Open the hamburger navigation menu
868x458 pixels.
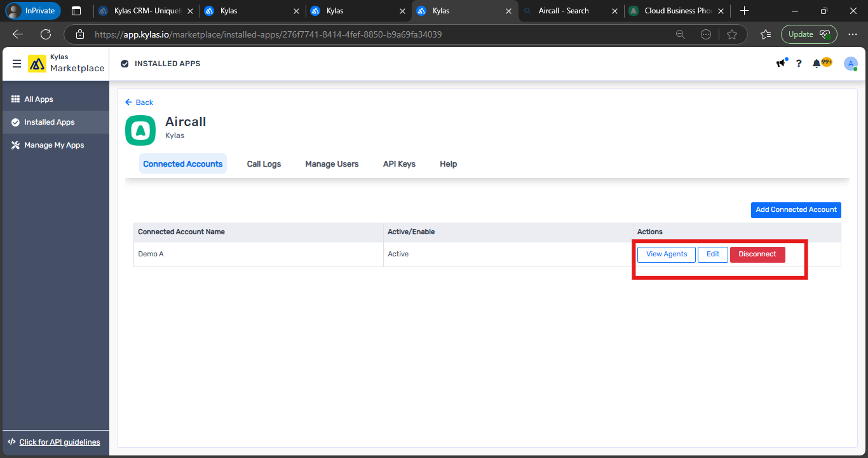17,64
